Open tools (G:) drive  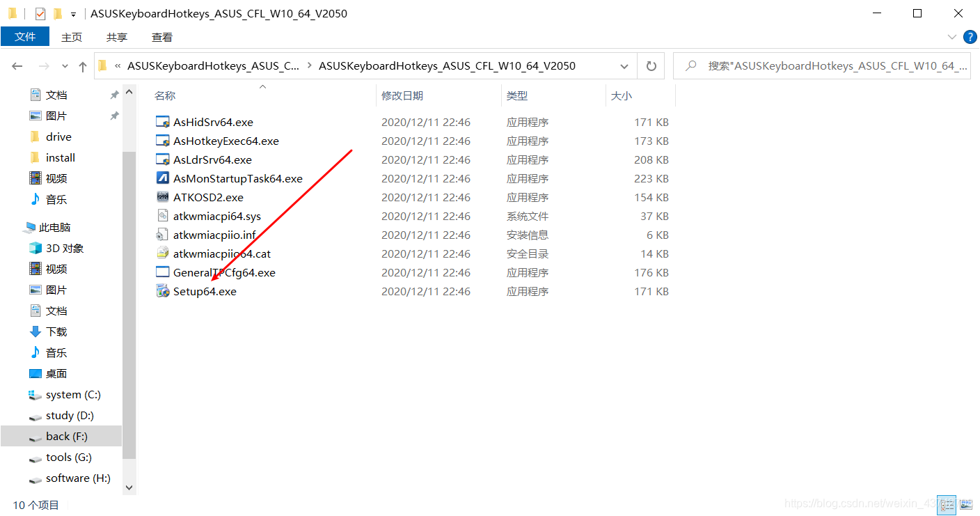(69, 457)
